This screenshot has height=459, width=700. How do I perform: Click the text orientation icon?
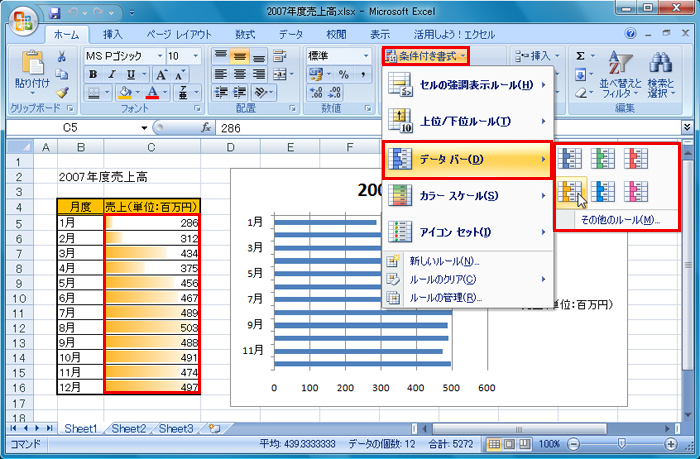coord(261,93)
